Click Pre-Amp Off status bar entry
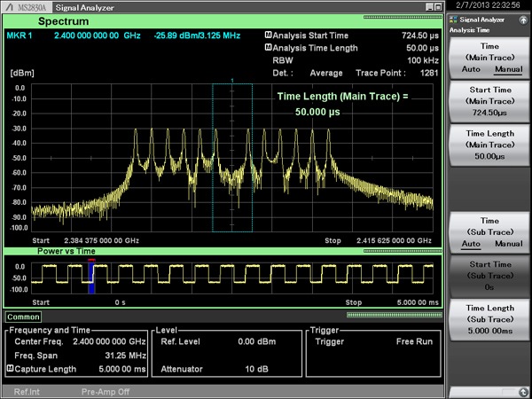Image resolution: width=532 pixels, height=399 pixels. (106, 392)
